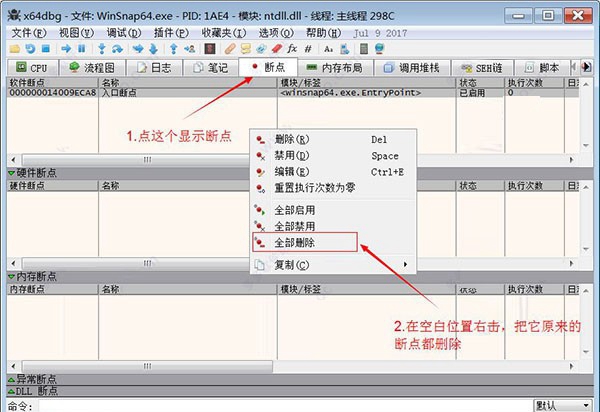
Task: Open the 选项(O) menu
Action: pyautogui.click(x=276, y=33)
